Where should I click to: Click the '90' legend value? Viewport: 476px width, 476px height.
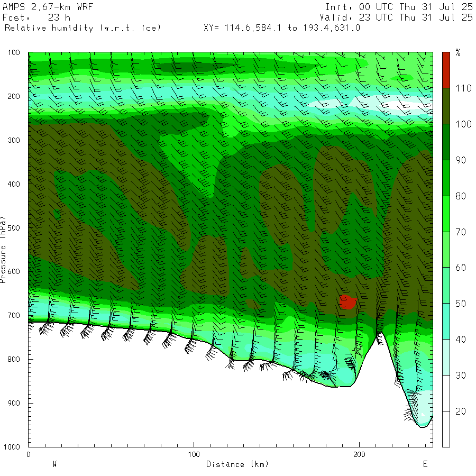[x=461, y=160]
